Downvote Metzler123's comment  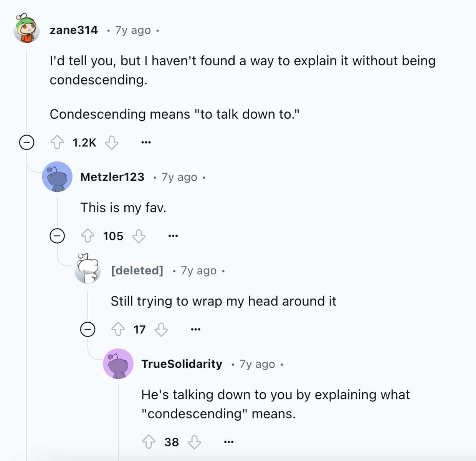139,236
